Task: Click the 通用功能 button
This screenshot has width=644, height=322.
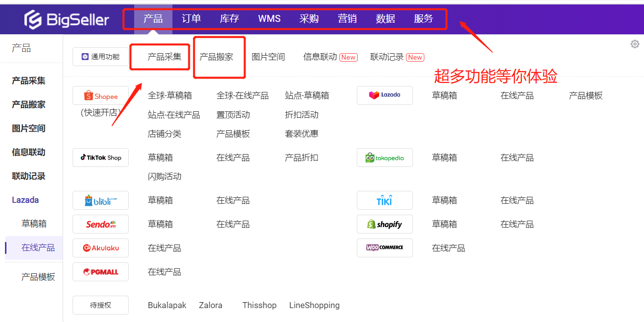Action: coord(100,57)
